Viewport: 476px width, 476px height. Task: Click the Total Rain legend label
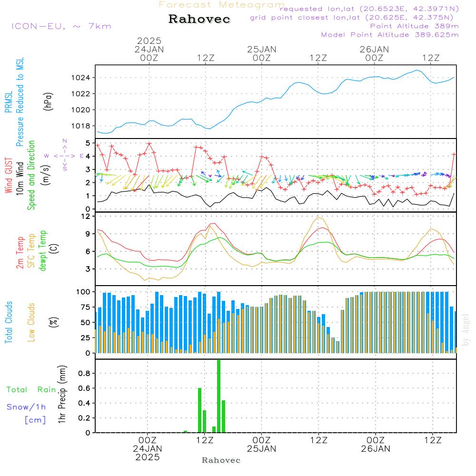coord(31,389)
